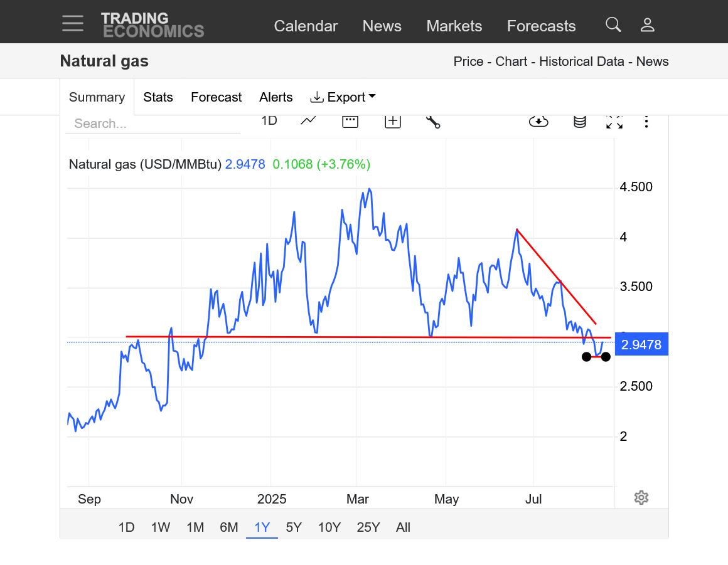Open the three-dot more options menu

646,122
